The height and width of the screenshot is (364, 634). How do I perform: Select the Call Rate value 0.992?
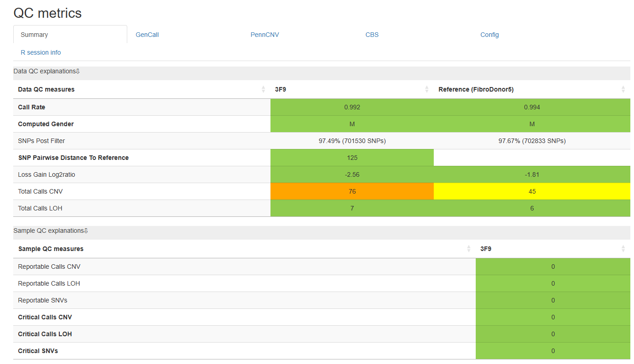[x=352, y=107]
